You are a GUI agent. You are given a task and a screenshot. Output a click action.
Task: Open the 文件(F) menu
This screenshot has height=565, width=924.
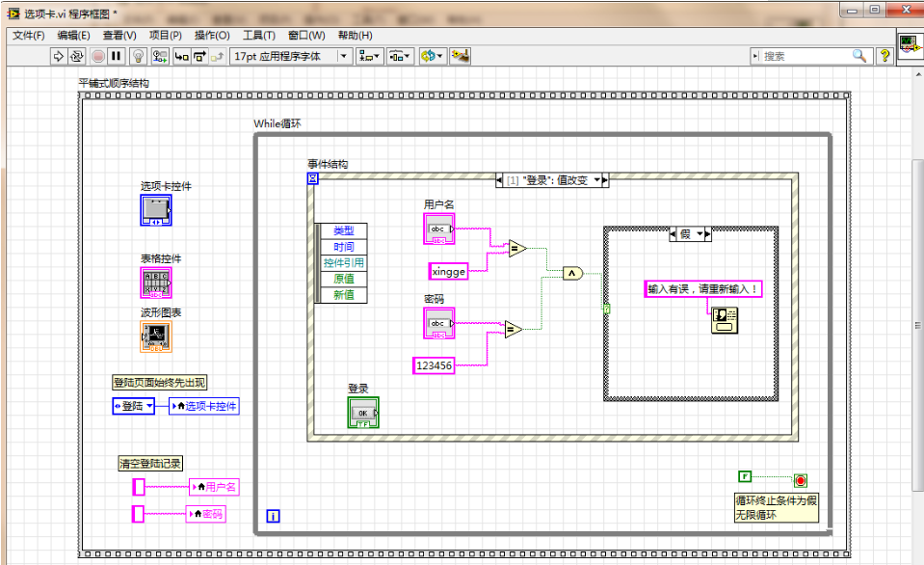29,36
